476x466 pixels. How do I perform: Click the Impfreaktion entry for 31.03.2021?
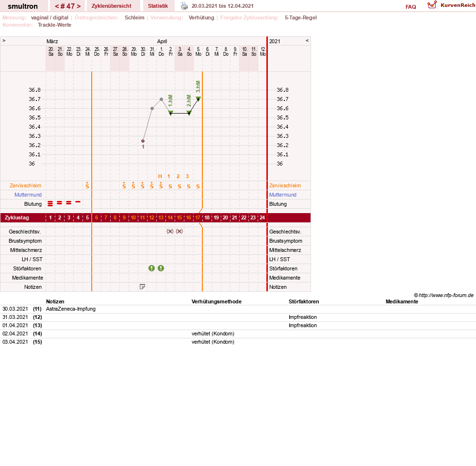303,317
